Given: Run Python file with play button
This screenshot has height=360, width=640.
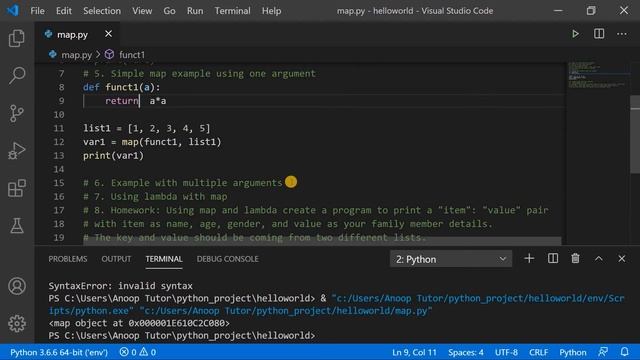Looking at the screenshot, I should click(x=576, y=34).
